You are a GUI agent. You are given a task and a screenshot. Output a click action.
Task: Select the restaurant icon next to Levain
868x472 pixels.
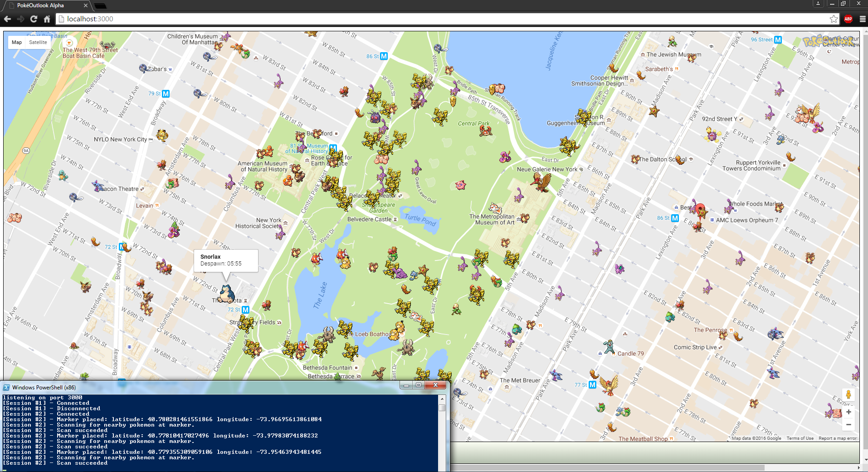click(157, 206)
